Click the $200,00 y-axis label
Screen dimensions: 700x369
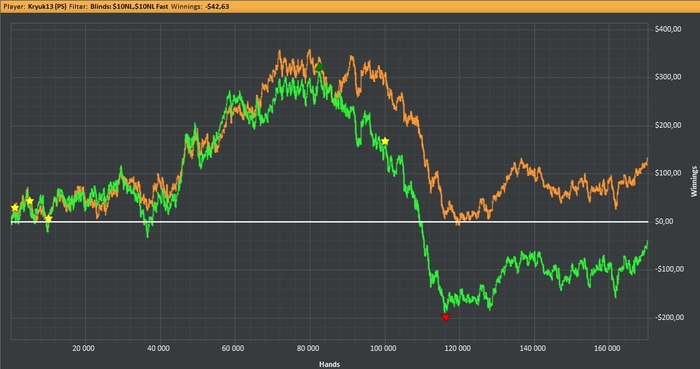coord(668,125)
